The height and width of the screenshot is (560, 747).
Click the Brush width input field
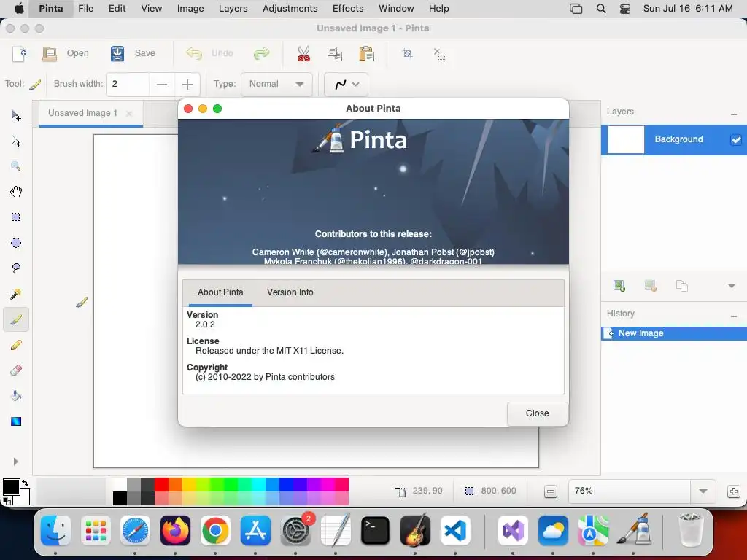[x=128, y=85]
